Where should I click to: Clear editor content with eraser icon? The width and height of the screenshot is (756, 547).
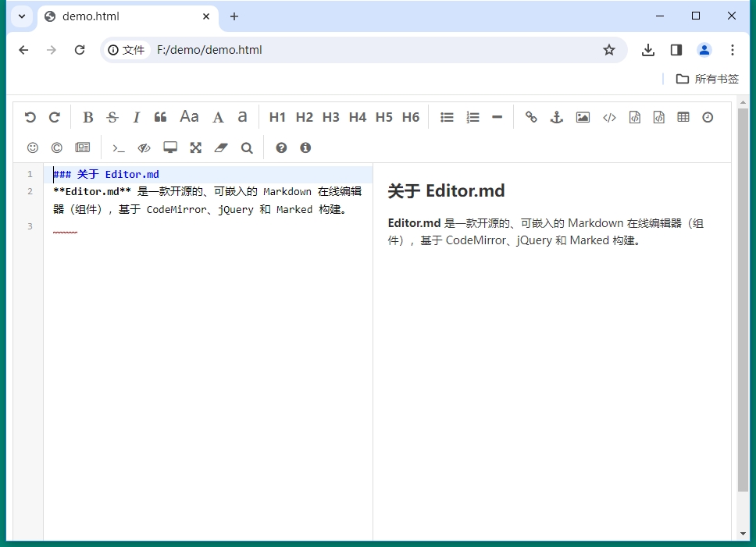[221, 147]
